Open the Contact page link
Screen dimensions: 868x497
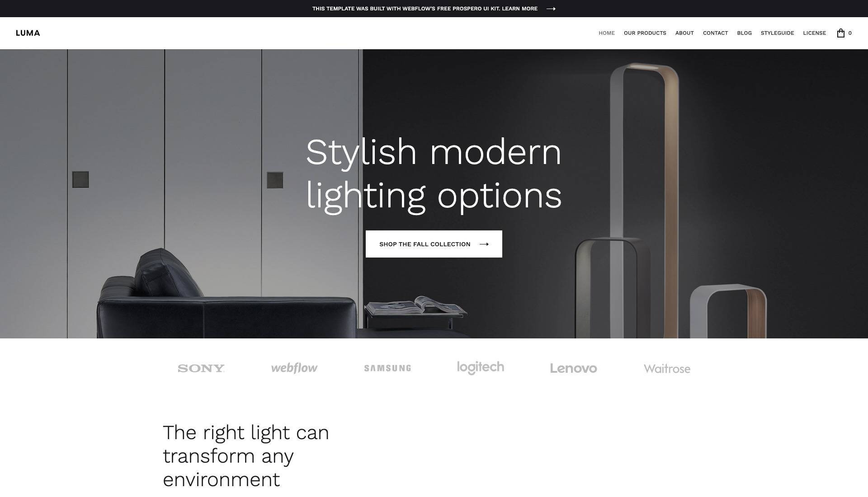[715, 33]
